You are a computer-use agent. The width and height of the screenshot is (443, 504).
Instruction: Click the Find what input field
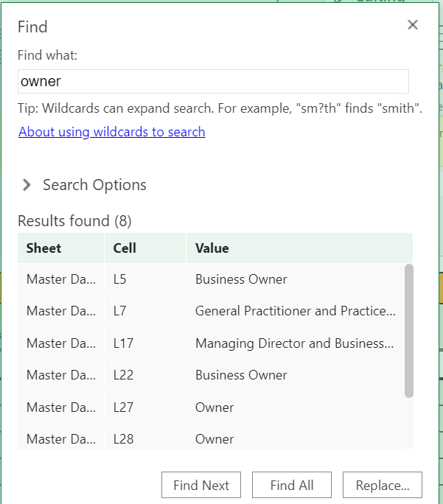213,81
